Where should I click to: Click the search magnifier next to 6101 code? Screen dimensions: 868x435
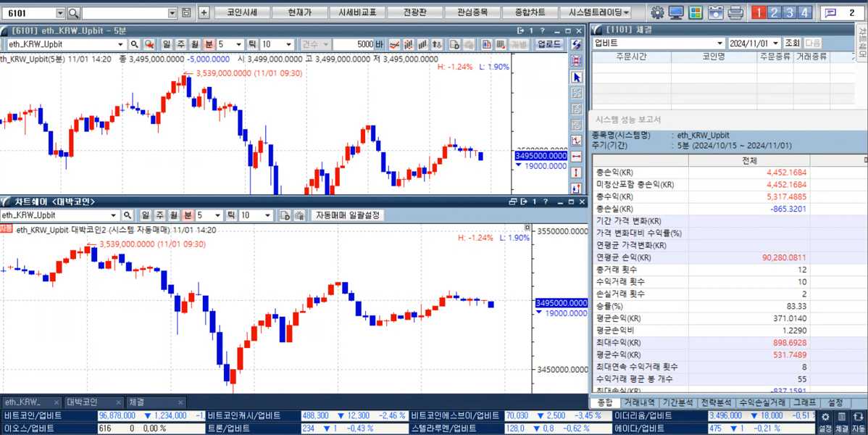pos(73,13)
